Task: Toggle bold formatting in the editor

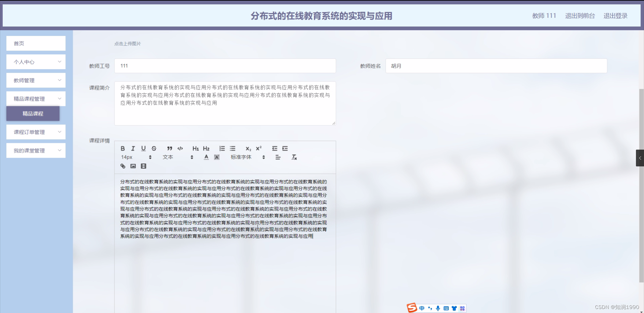Action: click(123, 149)
